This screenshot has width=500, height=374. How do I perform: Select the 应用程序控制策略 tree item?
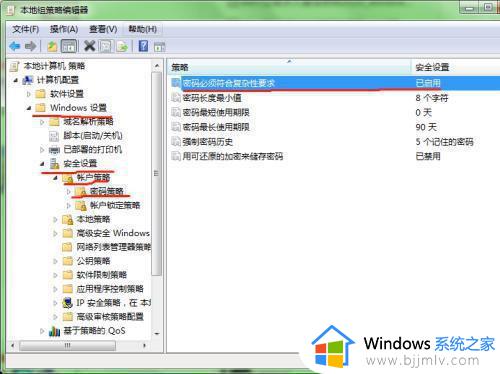[x=110, y=289]
